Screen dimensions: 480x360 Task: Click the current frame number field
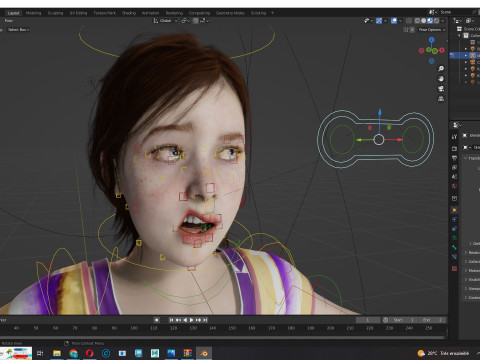click(368, 320)
